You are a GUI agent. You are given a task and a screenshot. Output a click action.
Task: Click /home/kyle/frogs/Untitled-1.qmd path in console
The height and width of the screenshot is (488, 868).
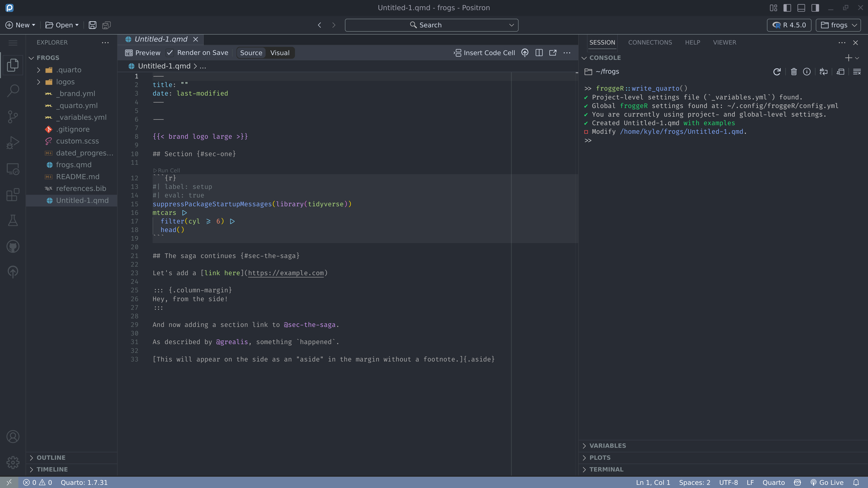681,132
